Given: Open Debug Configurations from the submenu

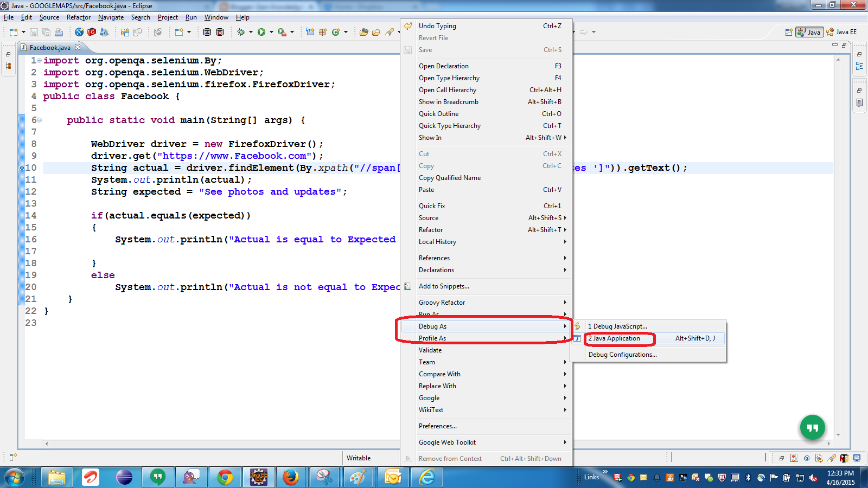Looking at the screenshot, I should pyautogui.click(x=622, y=354).
